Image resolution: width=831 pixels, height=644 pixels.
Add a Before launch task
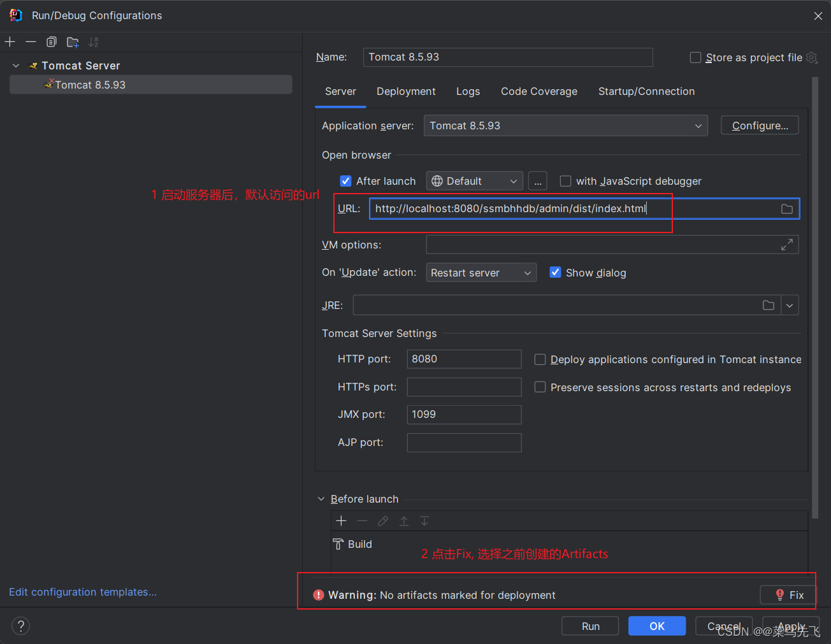click(342, 521)
